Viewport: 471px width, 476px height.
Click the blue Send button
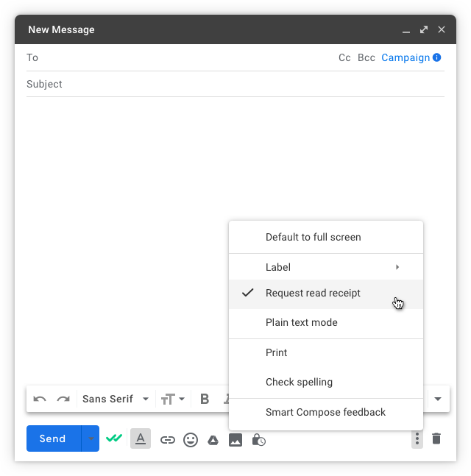[53, 438]
